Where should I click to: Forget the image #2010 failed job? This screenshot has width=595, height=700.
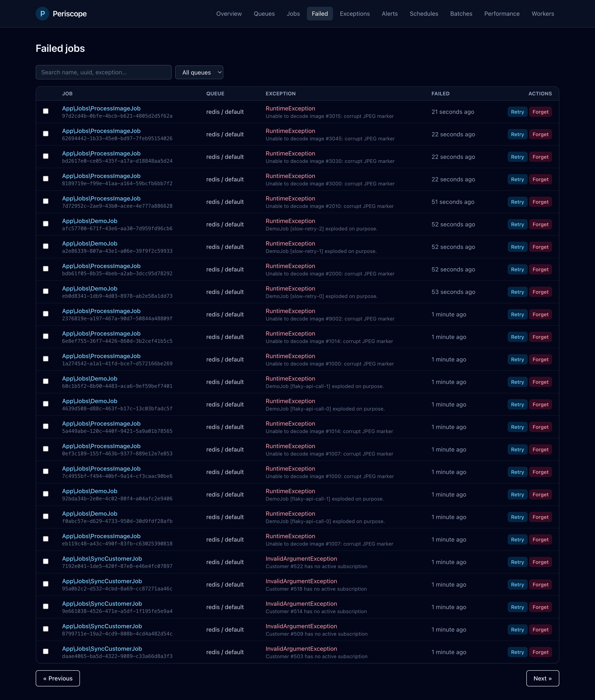pos(540,202)
